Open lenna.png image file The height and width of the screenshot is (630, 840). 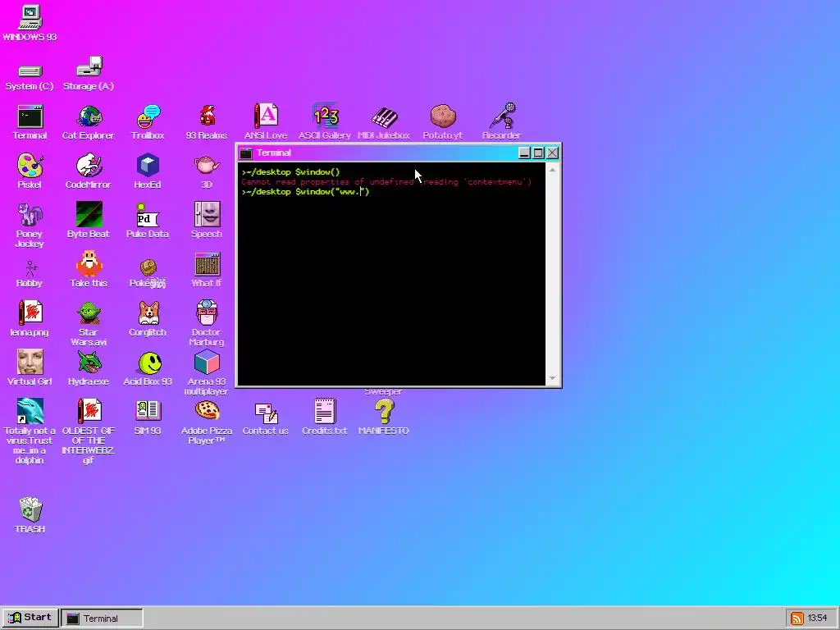click(30, 319)
